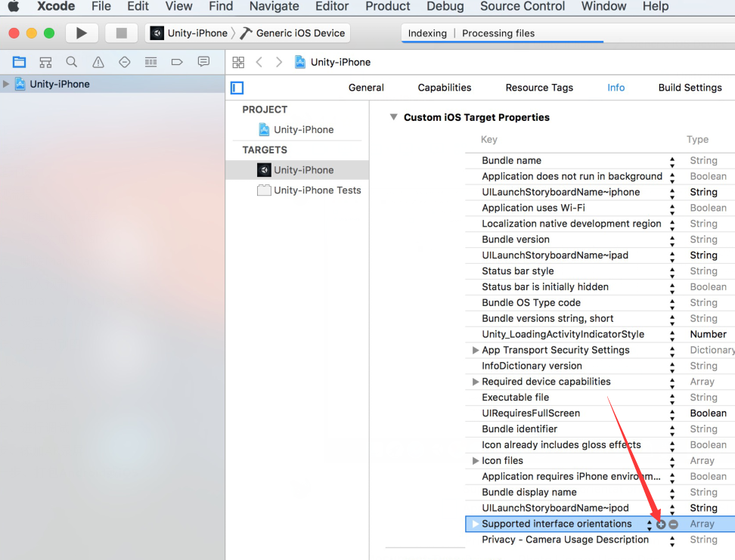Switch to the Resource Tags tab

(539, 88)
